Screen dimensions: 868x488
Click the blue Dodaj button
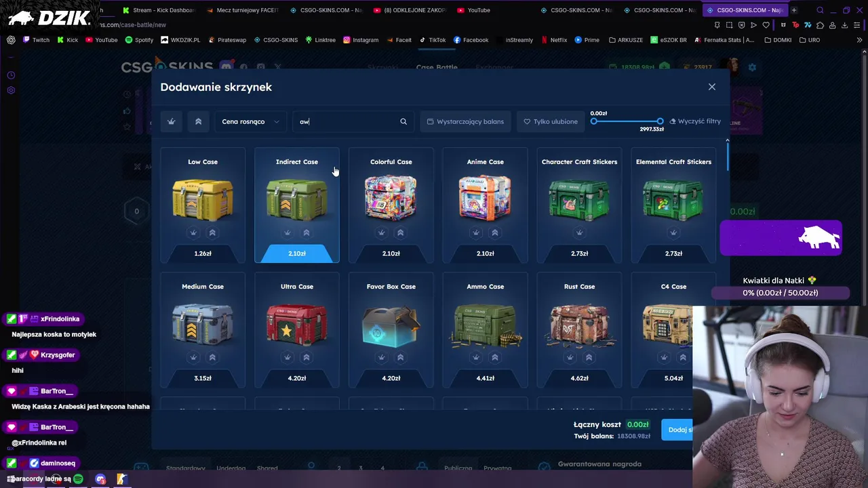click(677, 430)
